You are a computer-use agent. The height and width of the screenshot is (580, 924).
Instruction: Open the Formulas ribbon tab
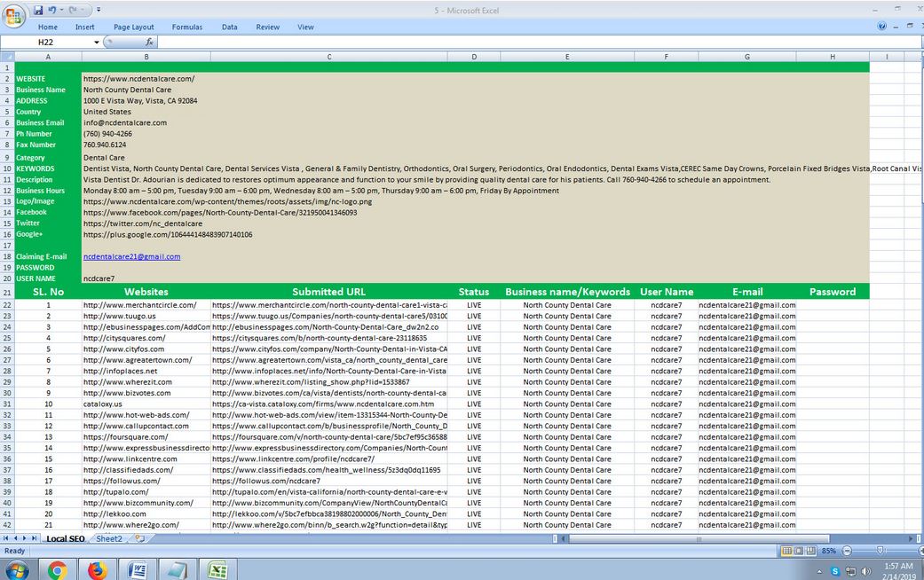click(186, 27)
